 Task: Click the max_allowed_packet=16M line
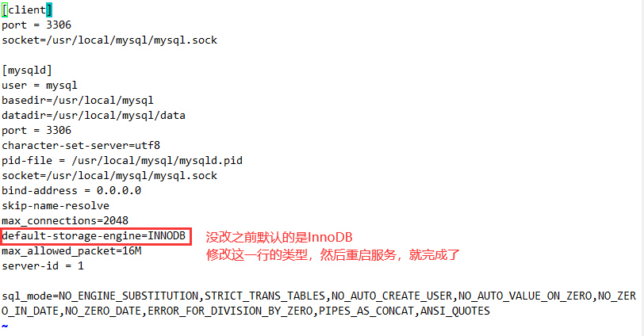pyautogui.click(x=71, y=250)
